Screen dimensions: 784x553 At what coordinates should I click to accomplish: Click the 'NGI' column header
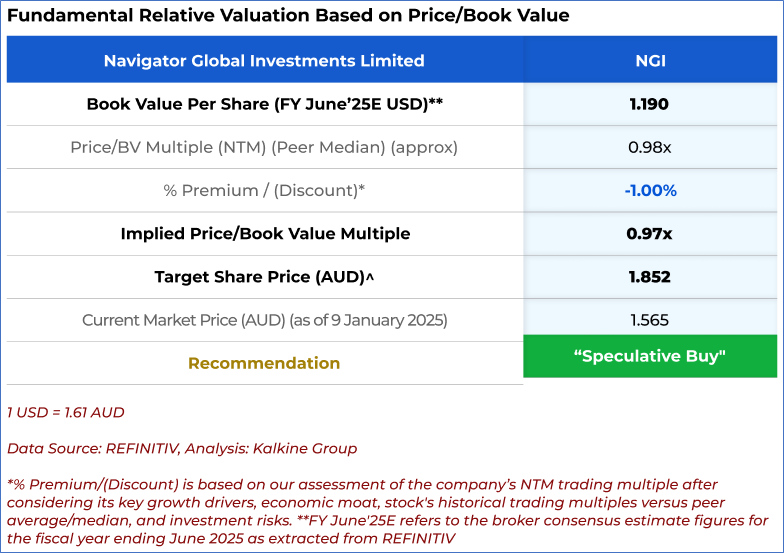pos(650,60)
